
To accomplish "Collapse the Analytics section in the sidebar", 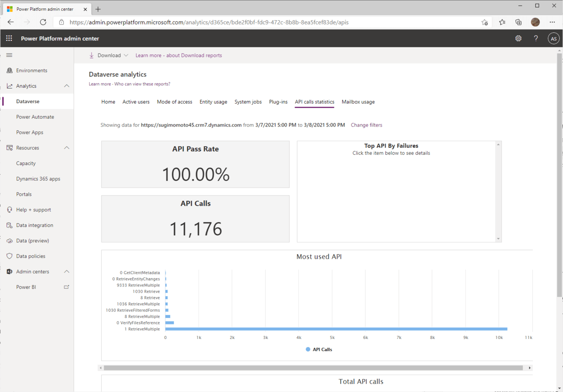I will click(67, 85).
